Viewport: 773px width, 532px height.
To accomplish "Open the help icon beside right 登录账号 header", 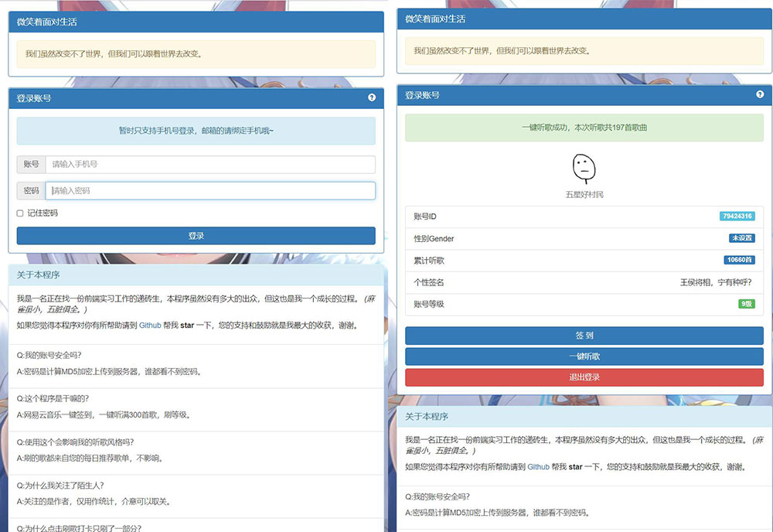I will point(760,94).
